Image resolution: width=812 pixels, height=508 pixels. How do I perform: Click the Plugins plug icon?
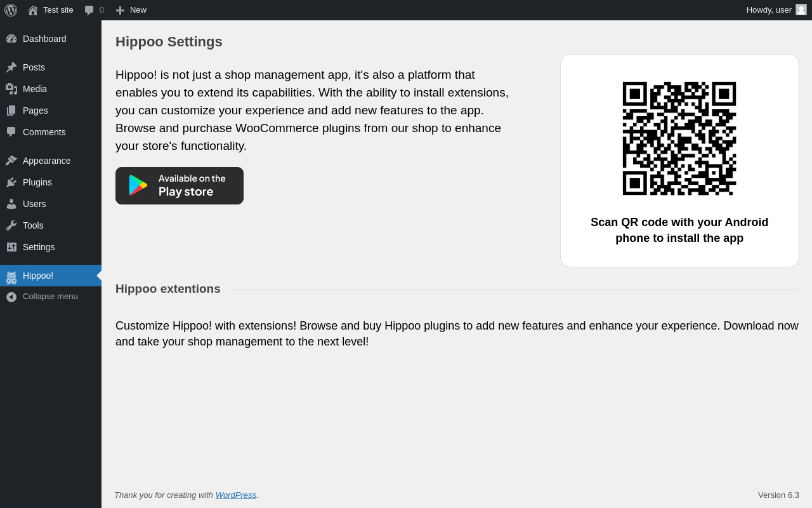pos(11,182)
